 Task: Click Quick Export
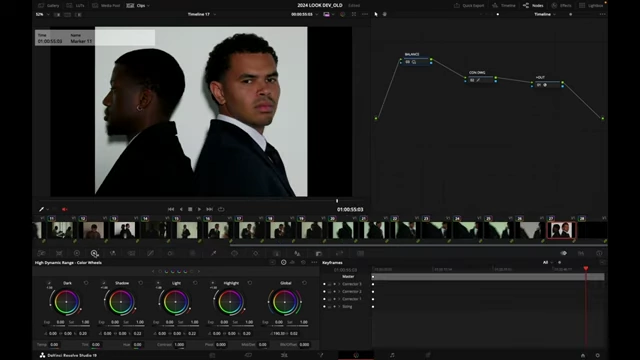pos(469,5)
